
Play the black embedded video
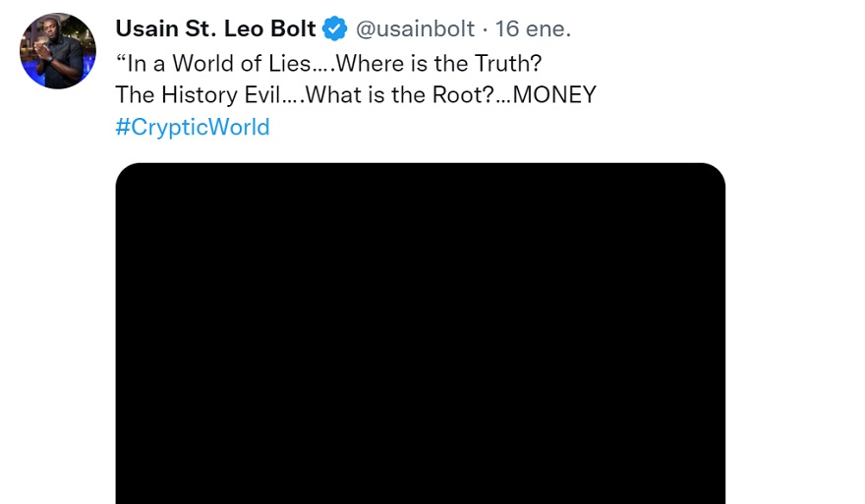click(420, 334)
